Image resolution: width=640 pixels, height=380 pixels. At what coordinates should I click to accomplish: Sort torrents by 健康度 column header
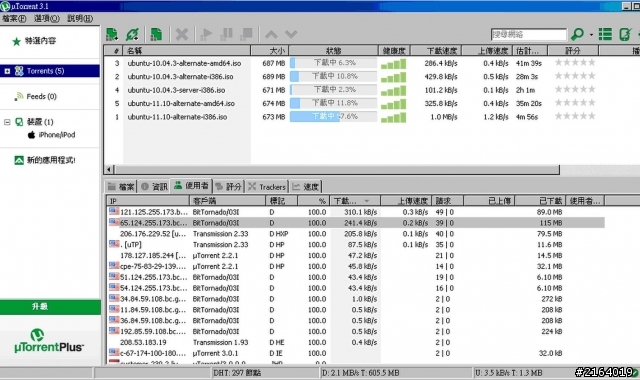point(394,51)
